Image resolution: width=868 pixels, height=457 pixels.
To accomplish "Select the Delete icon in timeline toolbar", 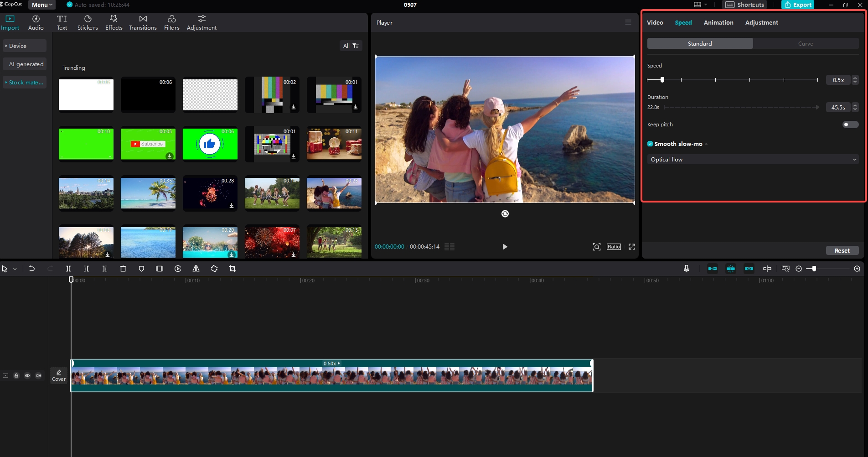I will point(123,269).
